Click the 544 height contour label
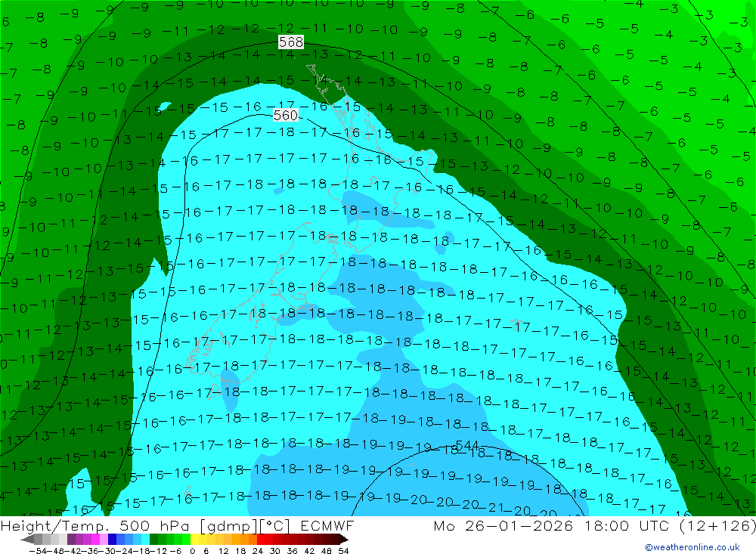 click(x=466, y=445)
